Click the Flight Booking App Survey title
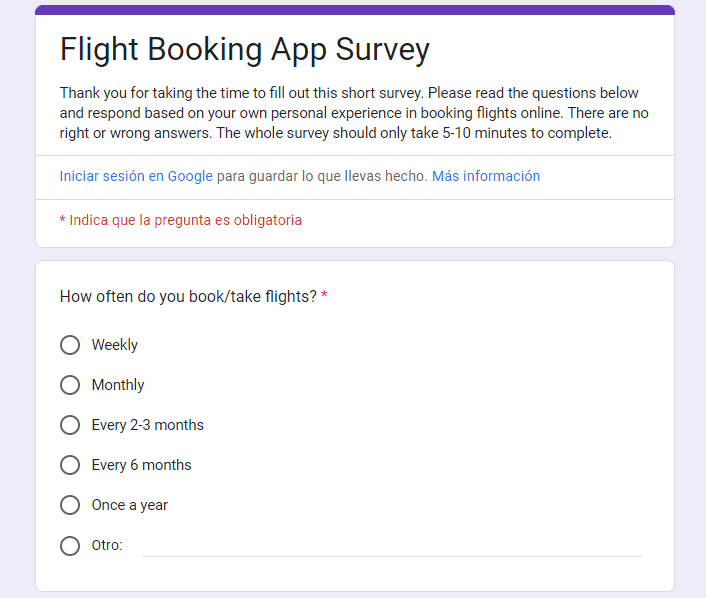The width and height of the screenshot is (706, 598). click(x=245, y=50)
